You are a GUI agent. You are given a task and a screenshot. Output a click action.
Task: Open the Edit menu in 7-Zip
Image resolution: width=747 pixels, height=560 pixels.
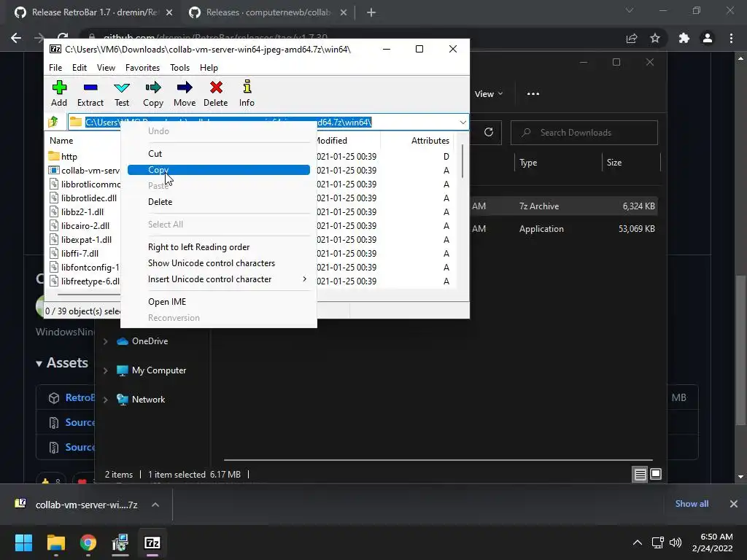(x=79, y=68)
